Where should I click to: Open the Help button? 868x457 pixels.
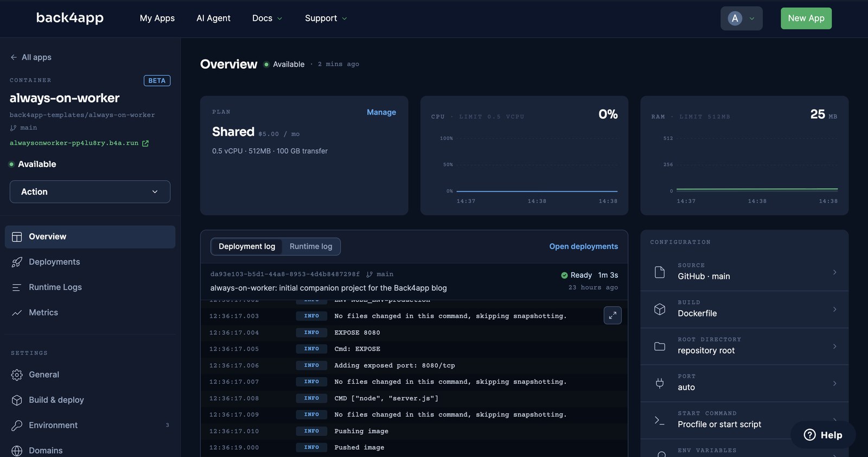pyautogui.click(x=823, y=435)
